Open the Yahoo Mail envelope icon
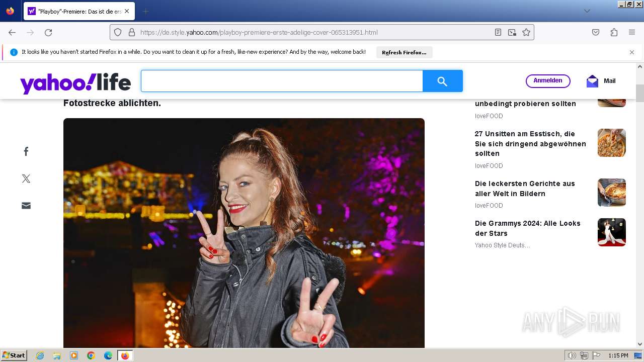 pyautogui.click(x=593, y=81)
